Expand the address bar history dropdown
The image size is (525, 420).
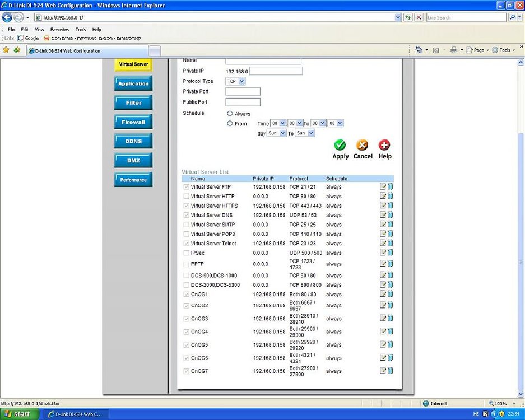pyautogui.click(x=398, y=17)
